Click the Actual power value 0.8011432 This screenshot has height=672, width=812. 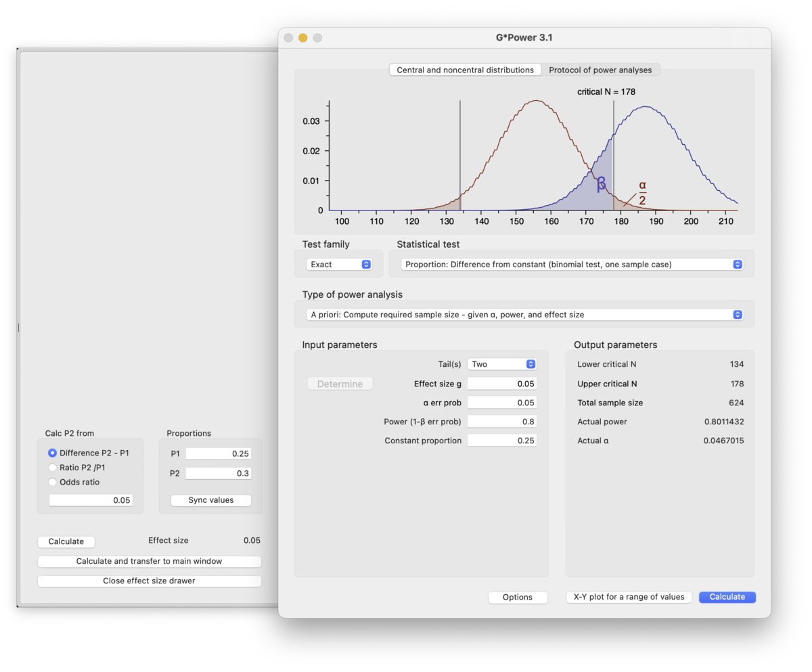coord(724,422)
